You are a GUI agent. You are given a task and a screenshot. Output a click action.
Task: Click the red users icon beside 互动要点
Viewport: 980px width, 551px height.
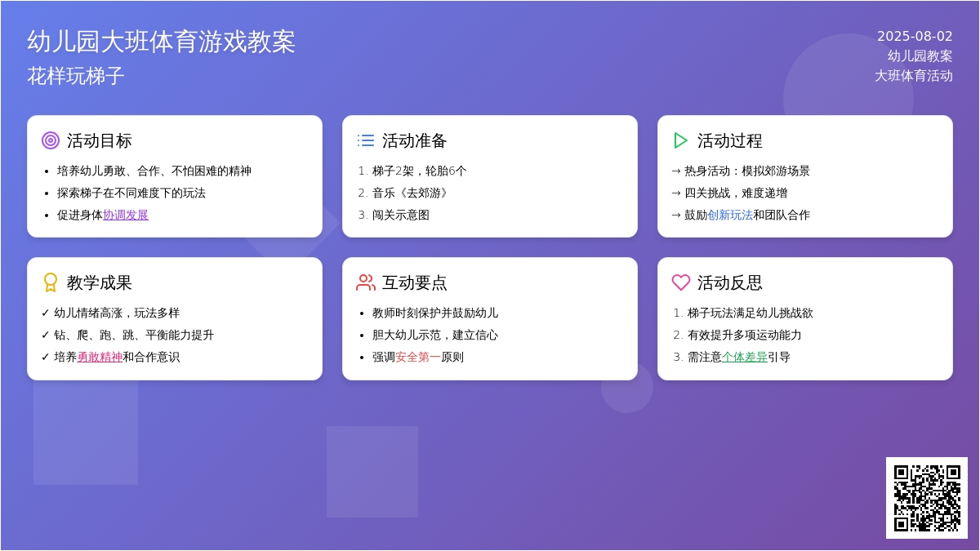[x=366, y=282]
